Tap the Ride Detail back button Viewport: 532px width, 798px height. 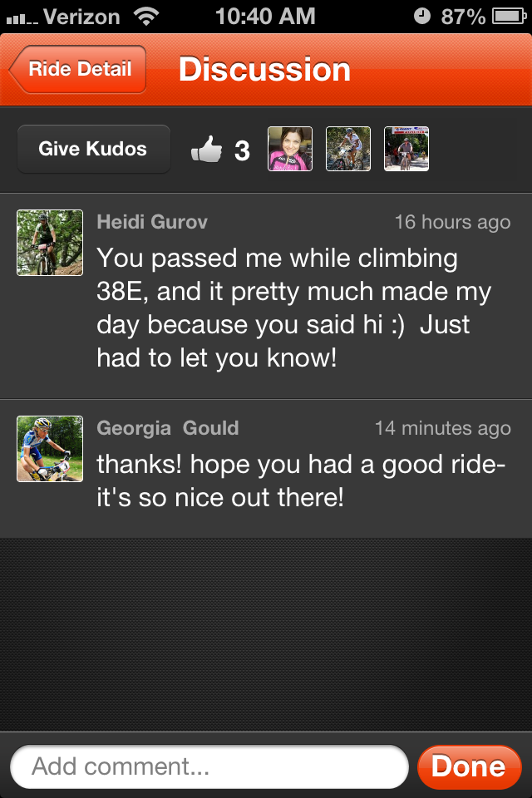pyautogui.click(x=79, y=69)
